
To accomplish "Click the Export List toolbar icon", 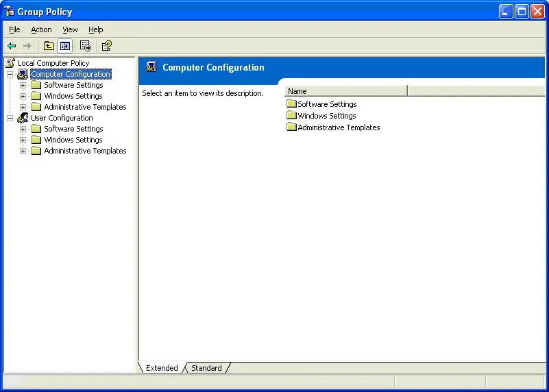I will coord(85,46).
